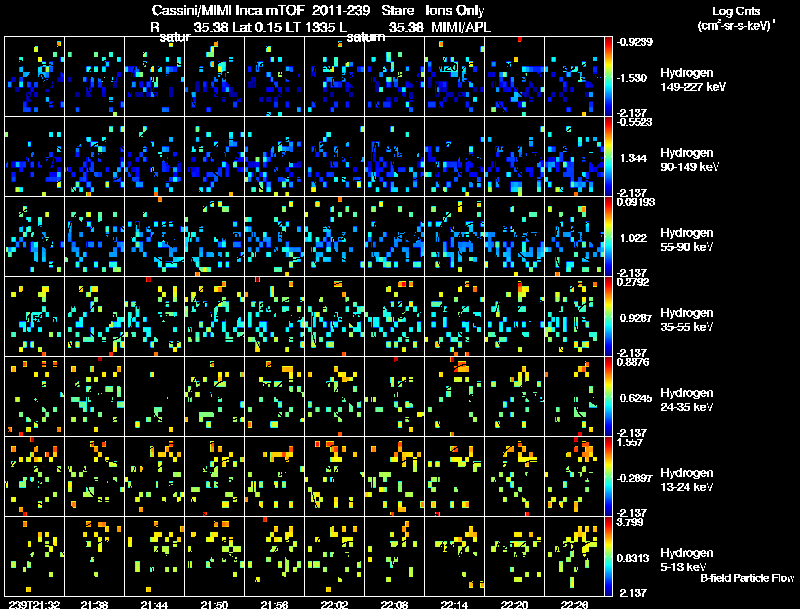The height and width of the screenshot is (609, 800).
Task: Click the 'Ions Only' title text
Action: [454, 10]
